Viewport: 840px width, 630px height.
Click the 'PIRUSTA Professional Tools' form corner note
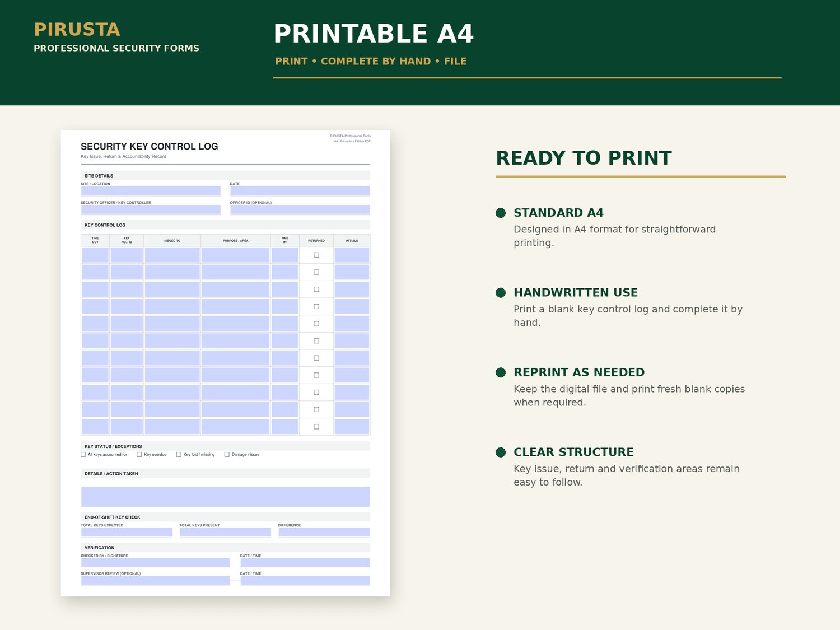[350, 136]
